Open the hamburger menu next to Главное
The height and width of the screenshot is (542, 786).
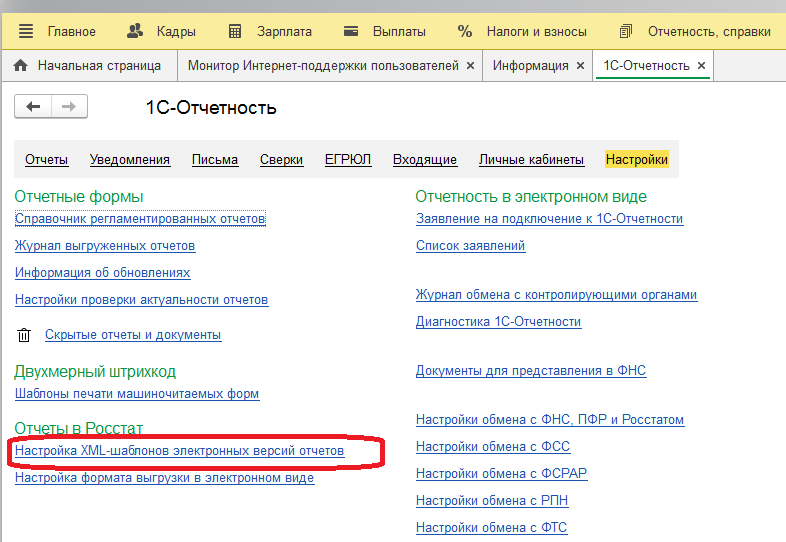(x=26, y=31)
